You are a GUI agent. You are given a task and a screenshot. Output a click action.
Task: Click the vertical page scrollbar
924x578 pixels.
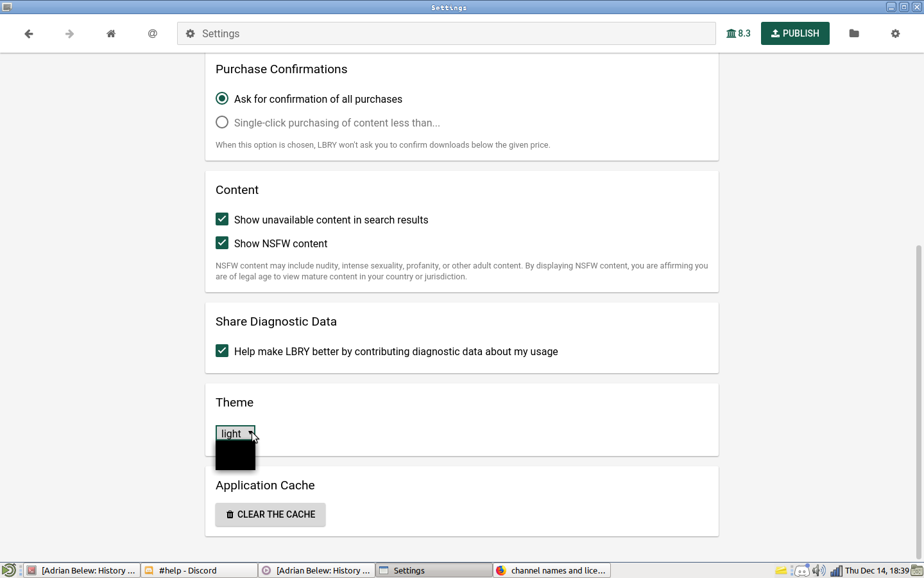tap(919, 401)
